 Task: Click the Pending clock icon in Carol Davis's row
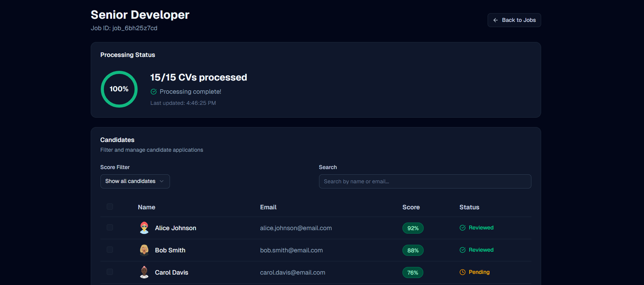pyautogui.click(x=463, y=272)
